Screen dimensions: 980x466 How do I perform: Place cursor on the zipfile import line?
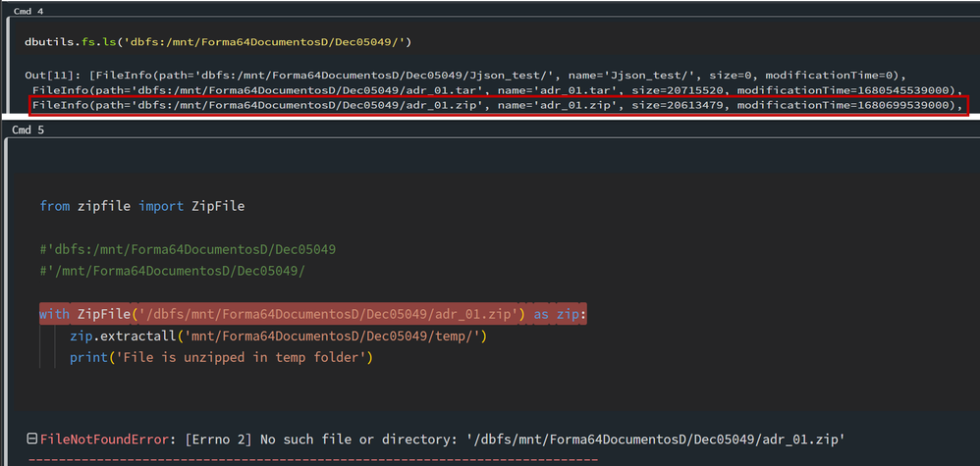click(141, 206)
